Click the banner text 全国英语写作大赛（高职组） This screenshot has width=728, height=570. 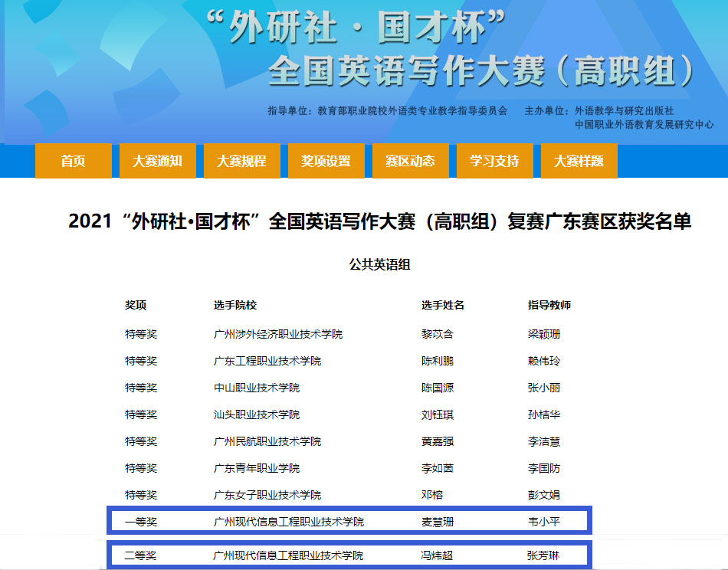tap(482, 71)
